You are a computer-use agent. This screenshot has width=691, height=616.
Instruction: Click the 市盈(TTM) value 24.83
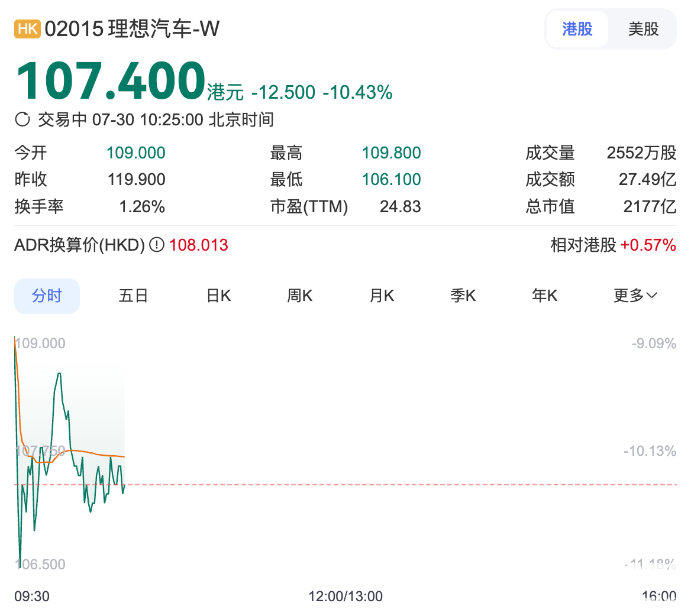click(400, 206)
